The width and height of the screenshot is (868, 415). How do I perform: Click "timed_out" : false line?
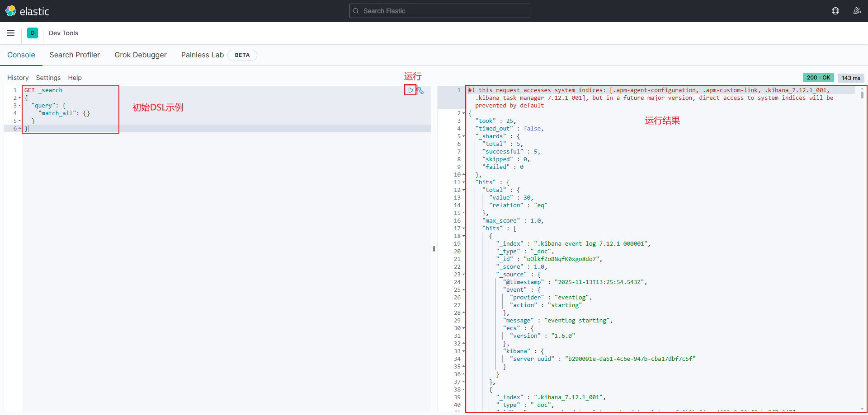tap(509, 129)
